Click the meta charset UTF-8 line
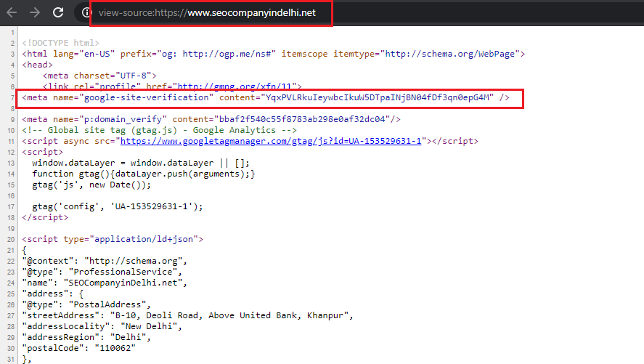 [99, 76]
